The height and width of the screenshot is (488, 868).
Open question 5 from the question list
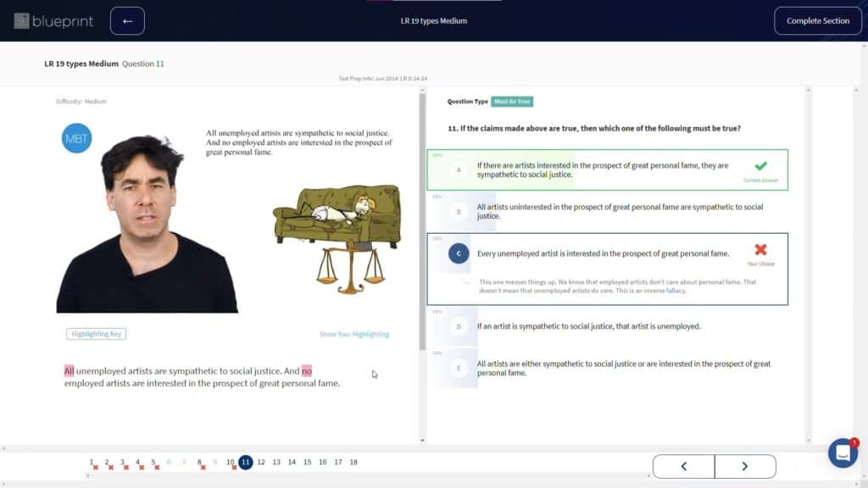153,462
